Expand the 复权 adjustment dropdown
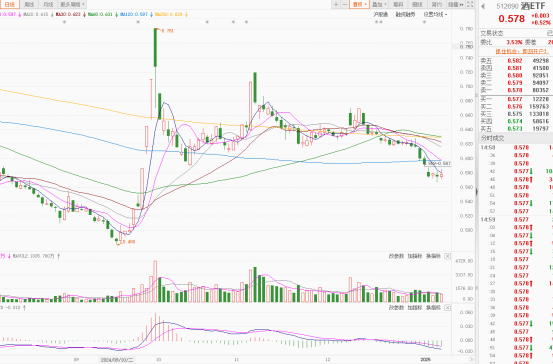553x364 pixels. (x=359, y=4)
